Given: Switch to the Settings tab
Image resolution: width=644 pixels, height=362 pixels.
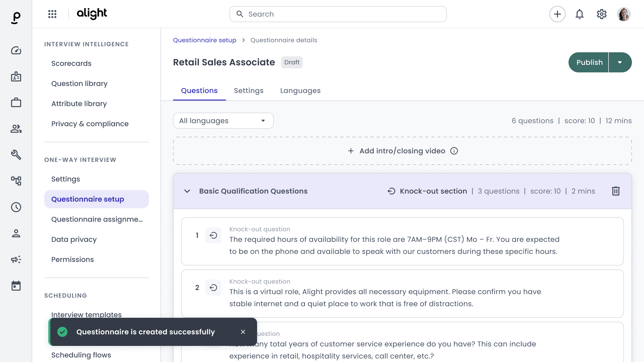Looking at the screenshot, I should [249, 90].
